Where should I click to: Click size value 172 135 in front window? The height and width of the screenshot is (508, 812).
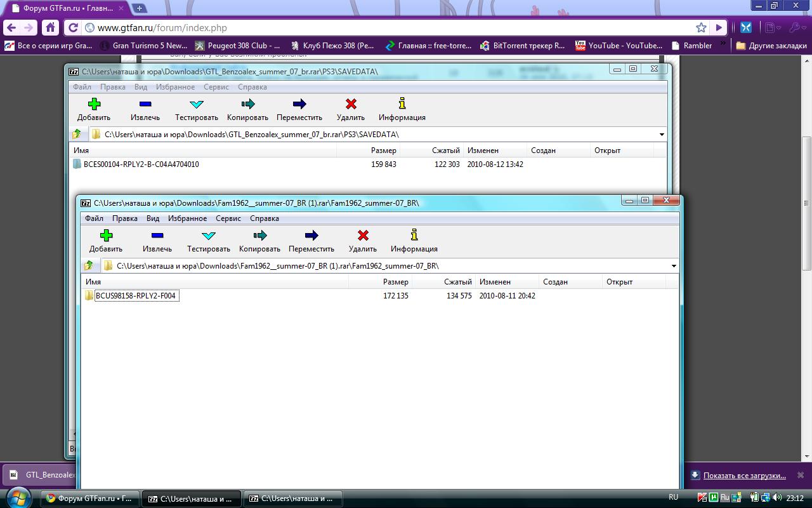396,295
